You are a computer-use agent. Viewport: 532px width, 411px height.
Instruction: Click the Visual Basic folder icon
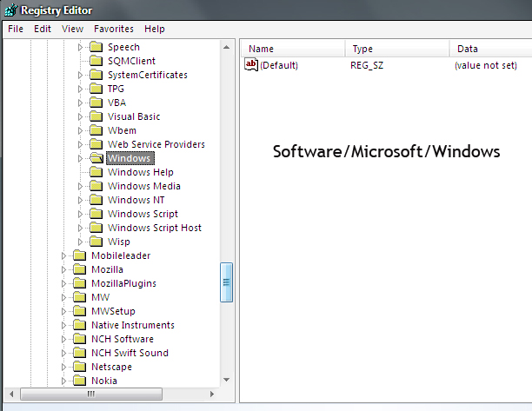(96, 116)
